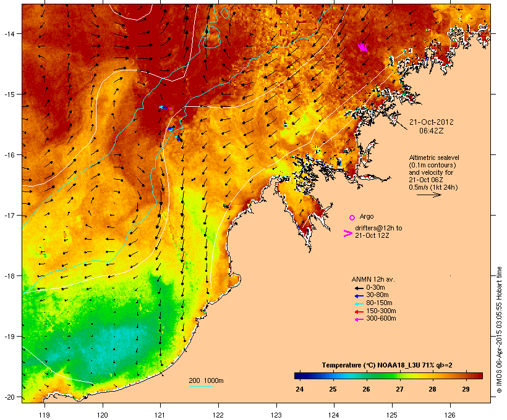Click the 80-150m depth label
Image resolution: width=507 pixels, height=420 pixels.
coord(379,303)
